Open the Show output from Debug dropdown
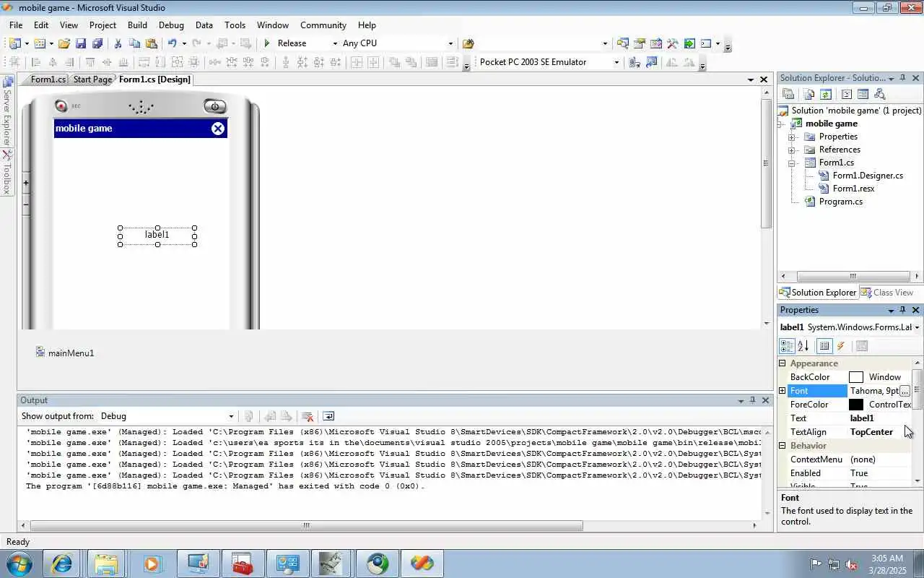 pyautogui.click(x=231, y=416)
